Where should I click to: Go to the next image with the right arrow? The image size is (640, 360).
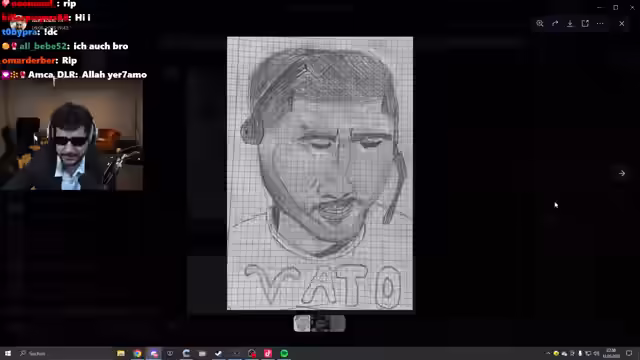[x=622, y=173]
